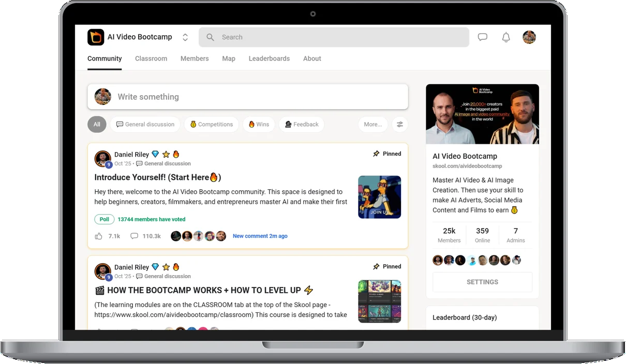
Task: Filter posts by Competitions
Action: (x=212, y=124)
